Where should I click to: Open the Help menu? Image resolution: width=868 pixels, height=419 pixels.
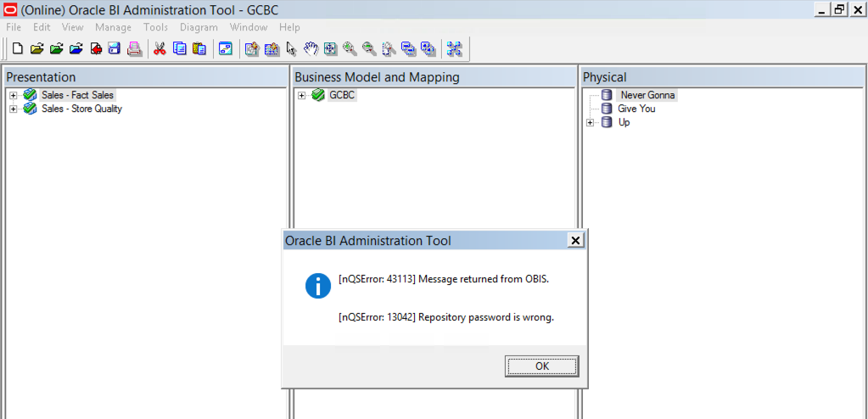289,27
